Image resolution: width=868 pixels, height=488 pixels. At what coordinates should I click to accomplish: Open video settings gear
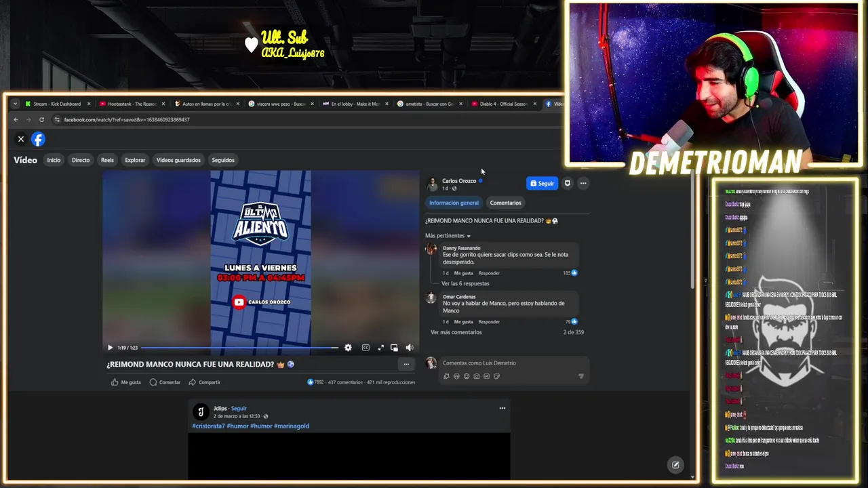pyautogui.click(x=348, y=348)
